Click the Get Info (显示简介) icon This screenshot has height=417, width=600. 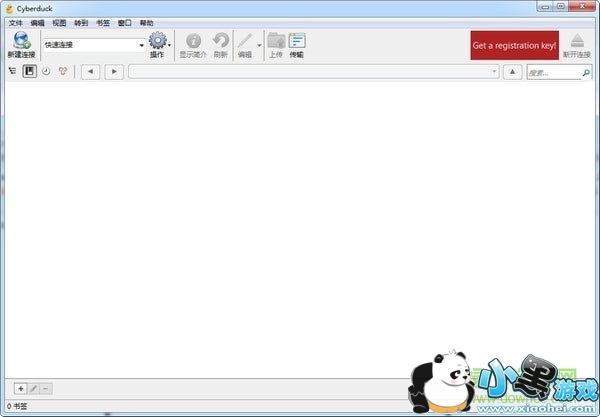193,41
